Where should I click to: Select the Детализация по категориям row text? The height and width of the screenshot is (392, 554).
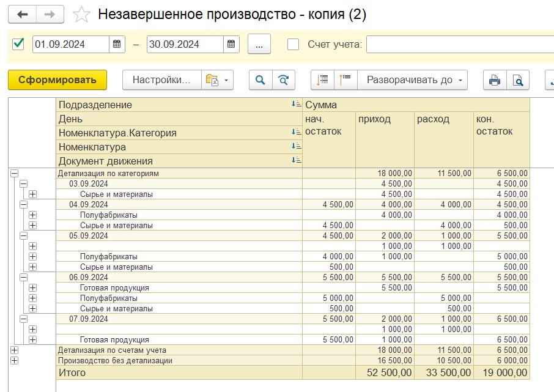point(108,173)
